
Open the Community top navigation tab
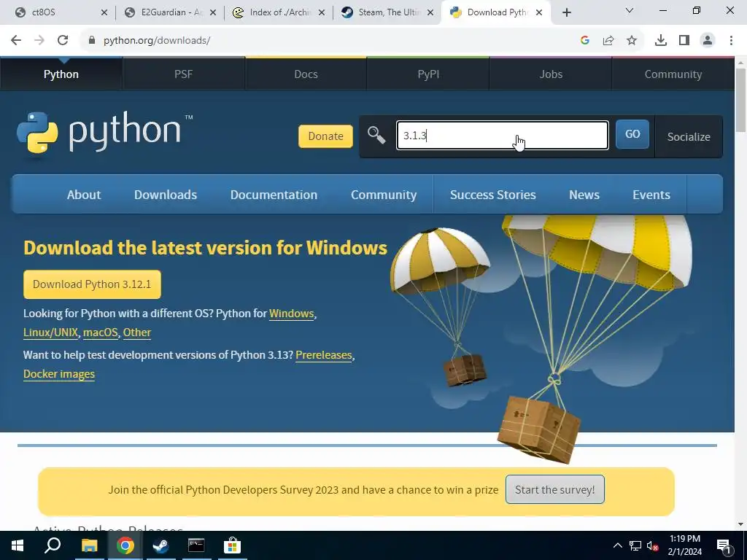[x=673, y=74]
